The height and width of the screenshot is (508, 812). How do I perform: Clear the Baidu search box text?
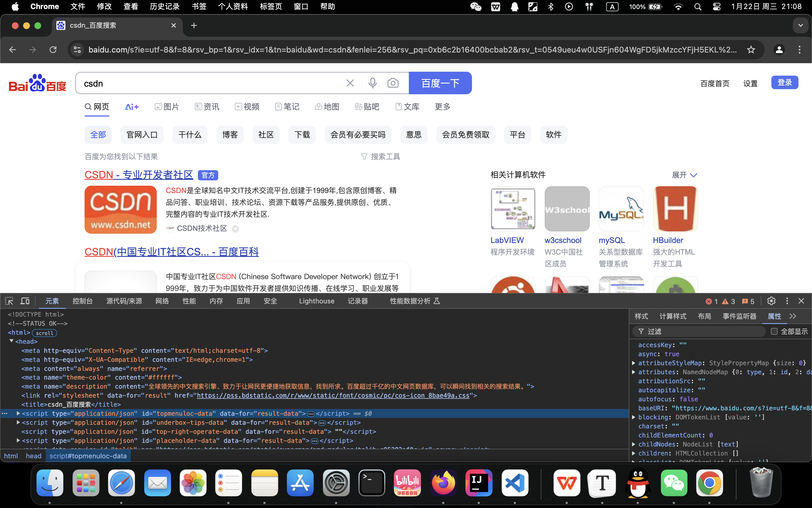click(350, 83)
